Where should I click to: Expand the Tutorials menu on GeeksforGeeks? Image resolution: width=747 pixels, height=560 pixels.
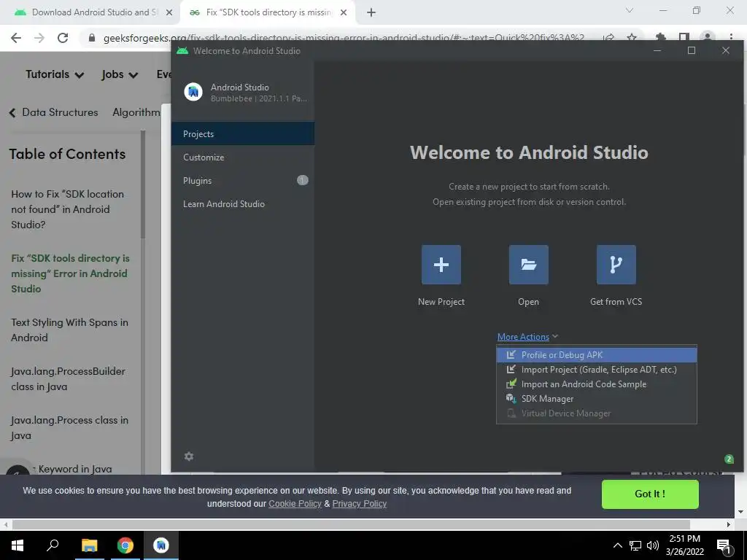(x=55, y=74)
